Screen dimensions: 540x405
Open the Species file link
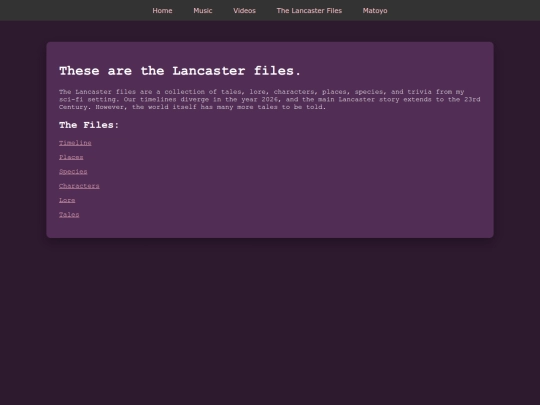click(73, 172)
